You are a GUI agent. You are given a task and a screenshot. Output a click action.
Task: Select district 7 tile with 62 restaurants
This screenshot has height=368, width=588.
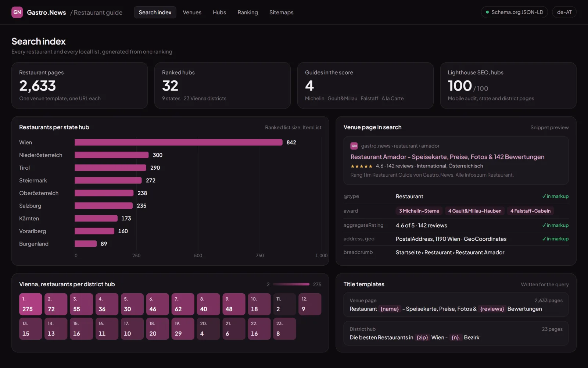pos(183,304)
